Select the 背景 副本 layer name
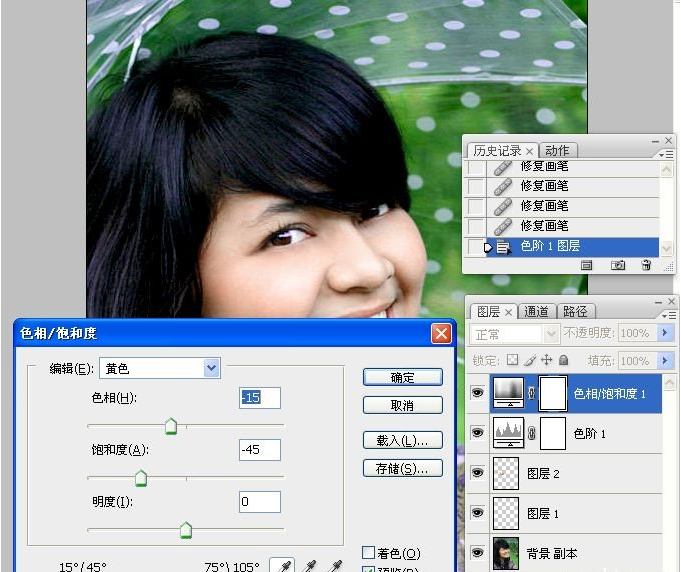Screen dimensions: 681x572 point(552,553)
